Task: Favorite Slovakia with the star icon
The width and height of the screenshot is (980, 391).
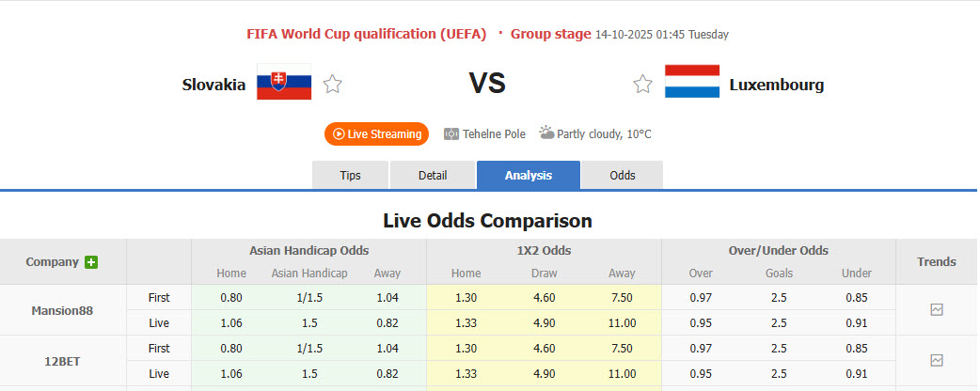Action: click(332, 85)
